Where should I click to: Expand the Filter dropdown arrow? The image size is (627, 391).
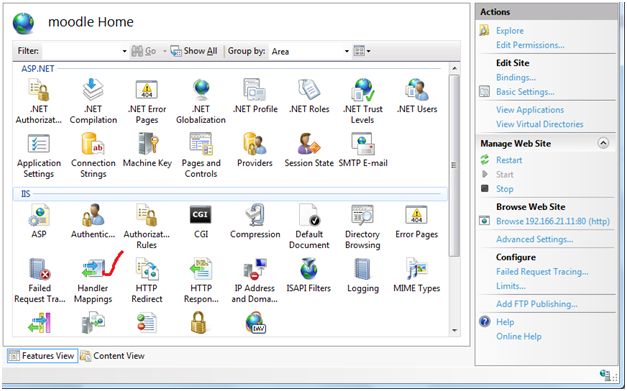pos(124,51)
